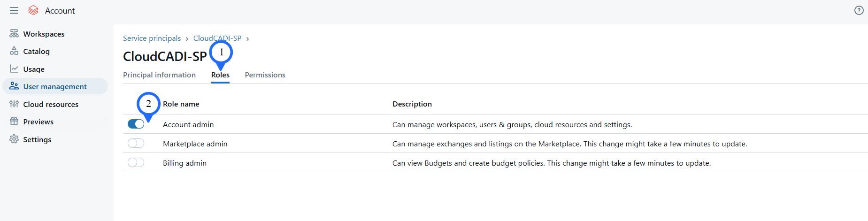Disable the Account admin role toggle

point(136,124)
